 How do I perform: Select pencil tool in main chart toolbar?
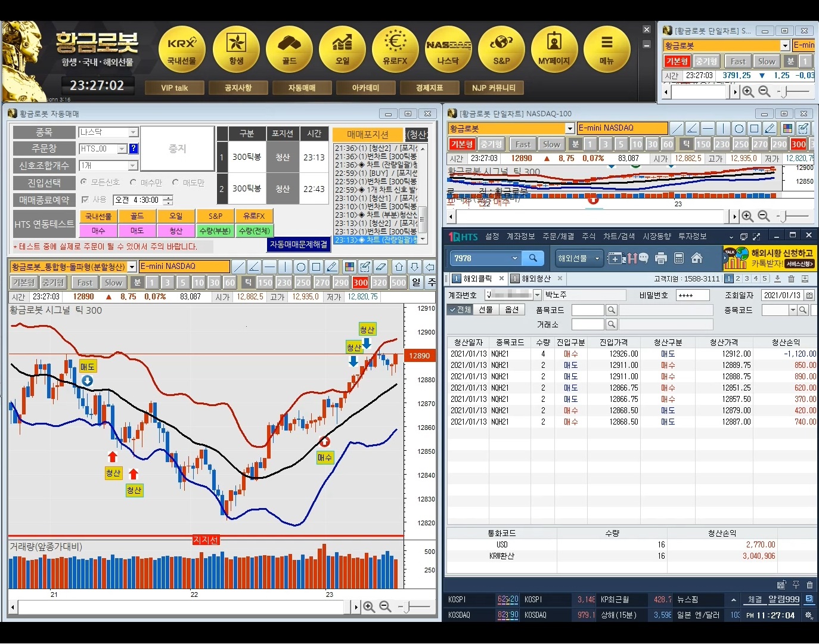click(x=332, y=267)
